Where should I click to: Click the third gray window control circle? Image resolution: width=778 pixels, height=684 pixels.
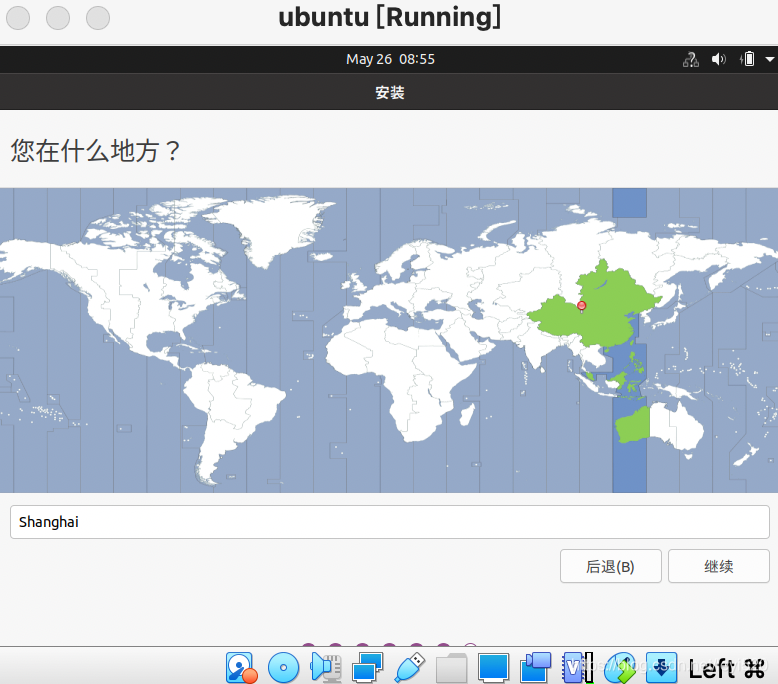coord(98,18)
